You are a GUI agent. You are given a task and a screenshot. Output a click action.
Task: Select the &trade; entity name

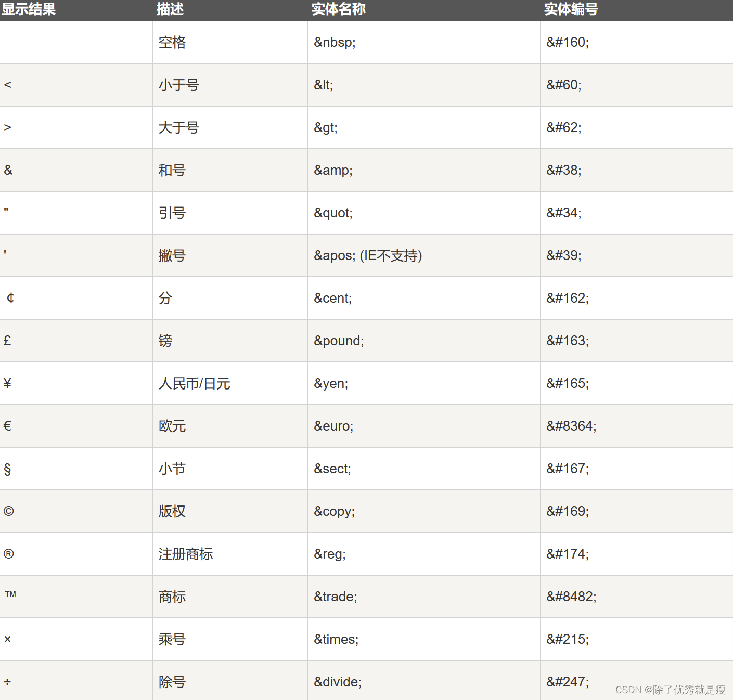336,597
